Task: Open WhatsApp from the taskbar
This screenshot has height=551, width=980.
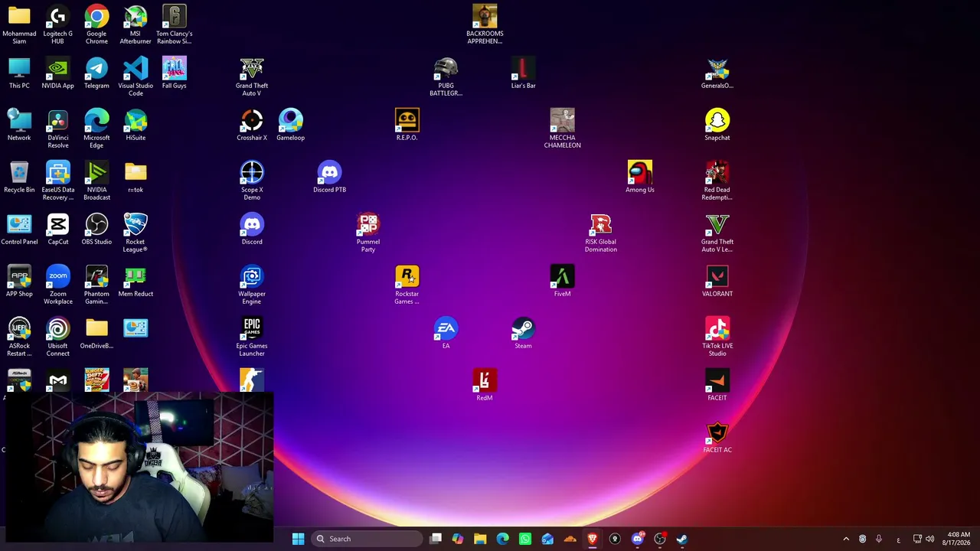Action: (525, 539)
